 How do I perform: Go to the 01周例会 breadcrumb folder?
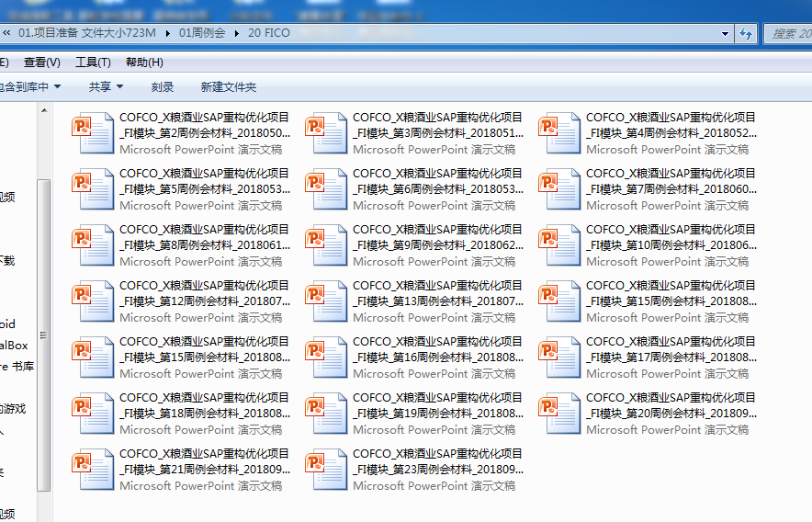click(202, 33)
